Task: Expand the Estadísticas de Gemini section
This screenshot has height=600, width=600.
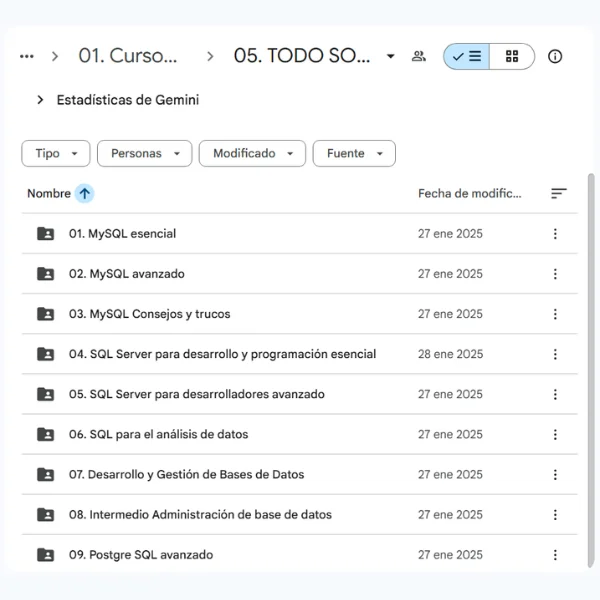Action: click(x=40, y=100)
